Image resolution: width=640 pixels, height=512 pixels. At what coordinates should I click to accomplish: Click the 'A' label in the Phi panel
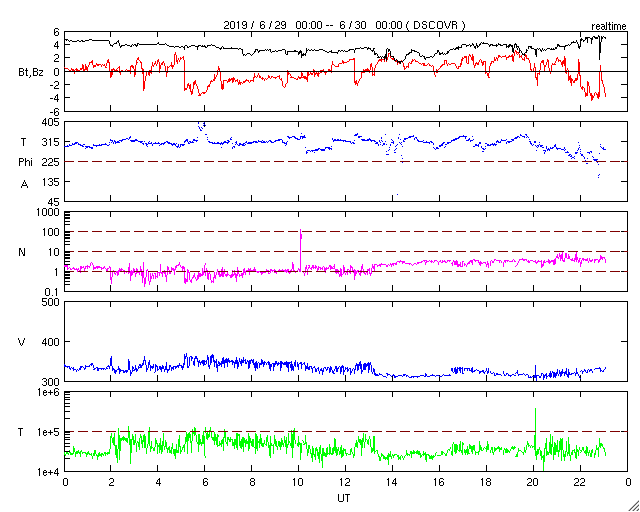[x=24, y=185]
